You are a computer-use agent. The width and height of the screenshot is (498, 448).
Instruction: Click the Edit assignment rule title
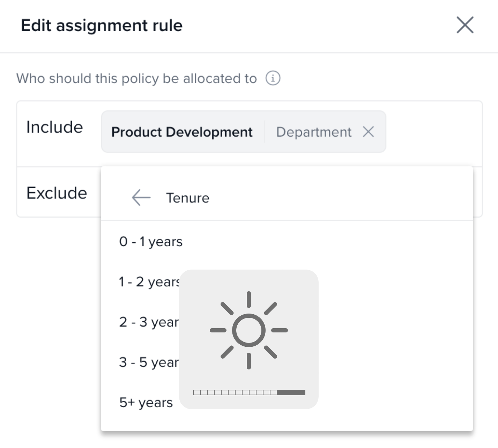(x=102, y=25)
